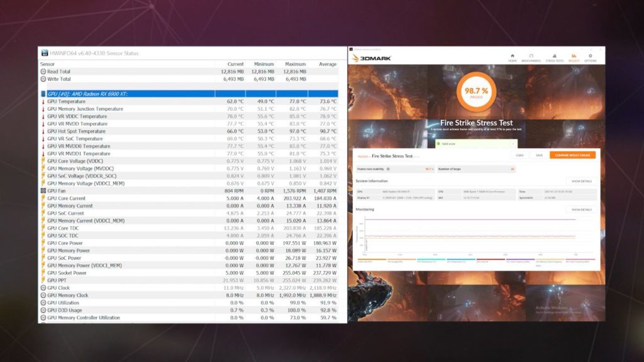Open 3DMark Options gear
644x362 pixels.
(590, 57)
